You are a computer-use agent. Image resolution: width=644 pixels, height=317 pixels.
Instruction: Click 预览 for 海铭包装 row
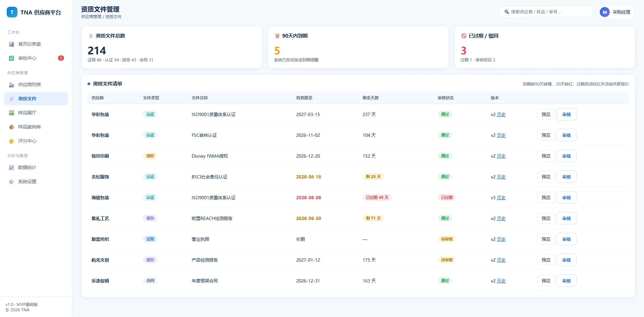[546, 198]
